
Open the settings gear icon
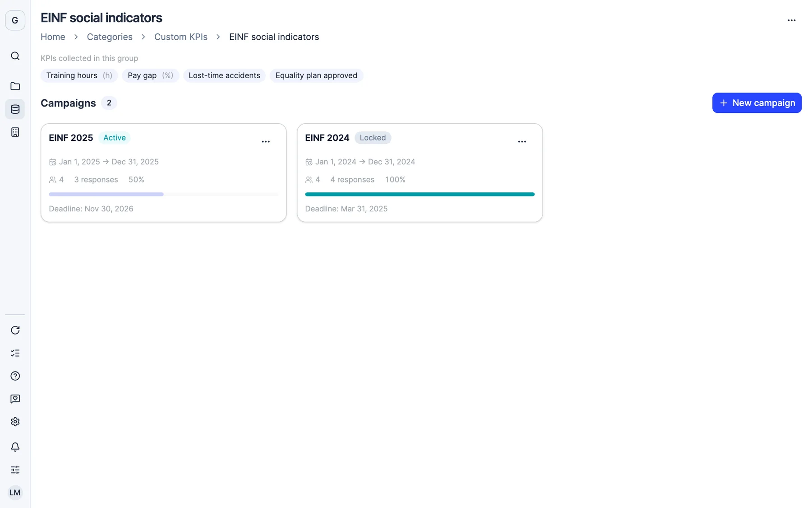[x=15, y=422]
